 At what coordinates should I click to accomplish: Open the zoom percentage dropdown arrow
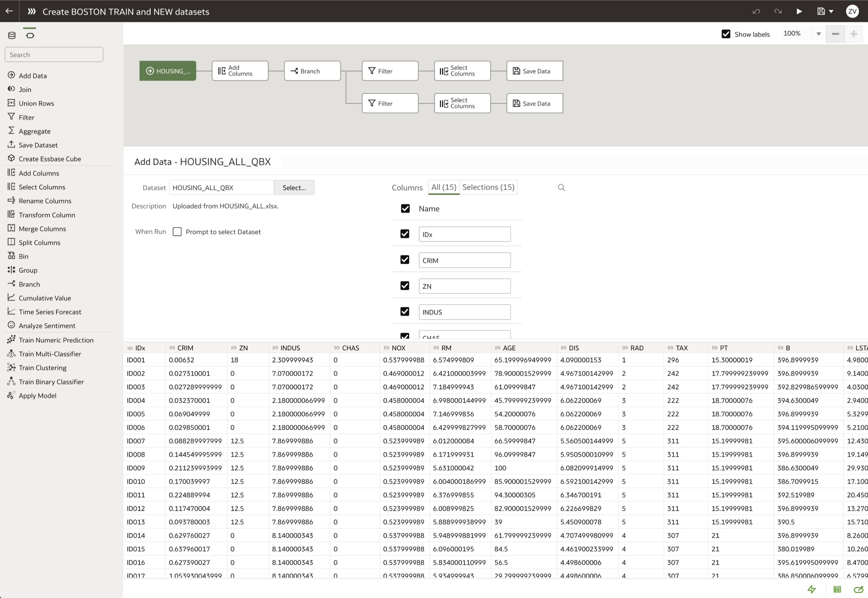[x=818, y=34]
